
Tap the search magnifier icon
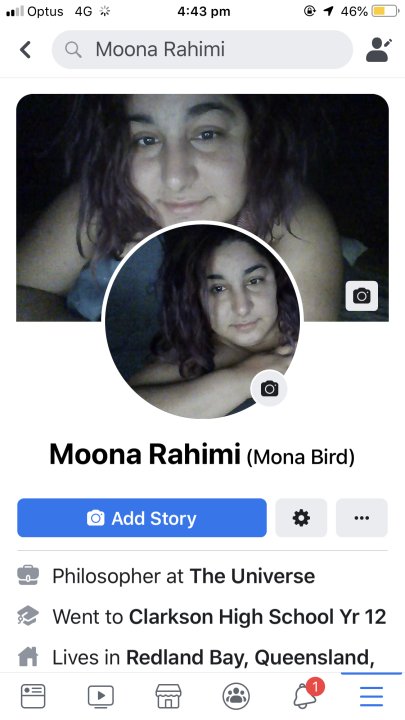(73, 50)
